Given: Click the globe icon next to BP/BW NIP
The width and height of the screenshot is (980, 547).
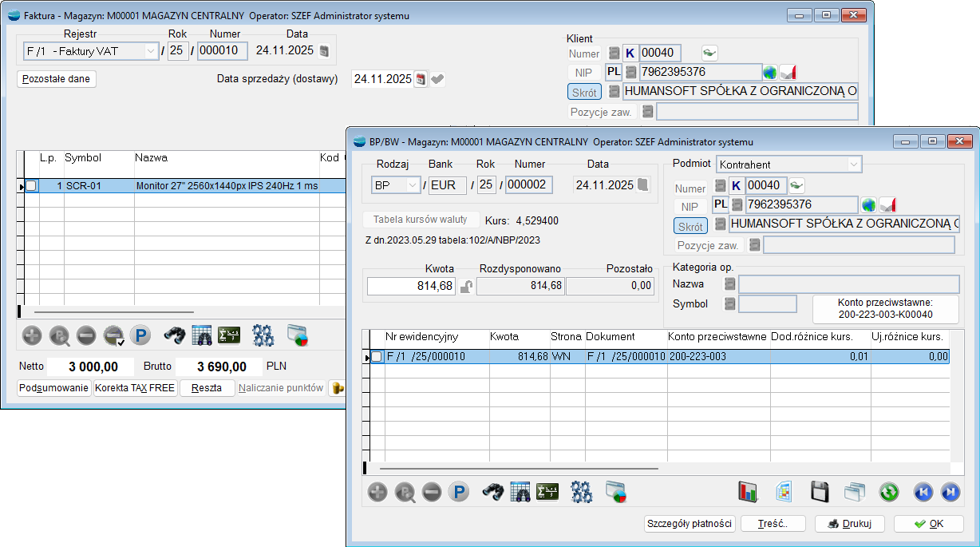Looking at the screenshot, I should point(869,205).
